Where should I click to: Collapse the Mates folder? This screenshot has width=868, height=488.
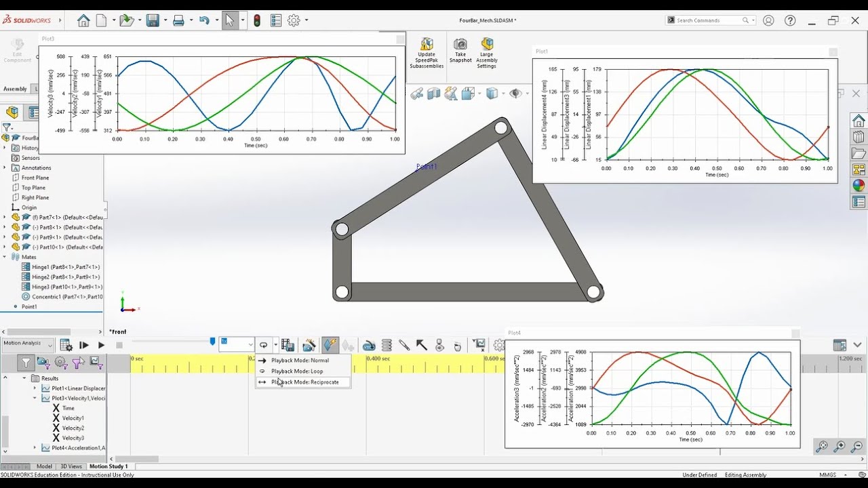tap(5, 257)
